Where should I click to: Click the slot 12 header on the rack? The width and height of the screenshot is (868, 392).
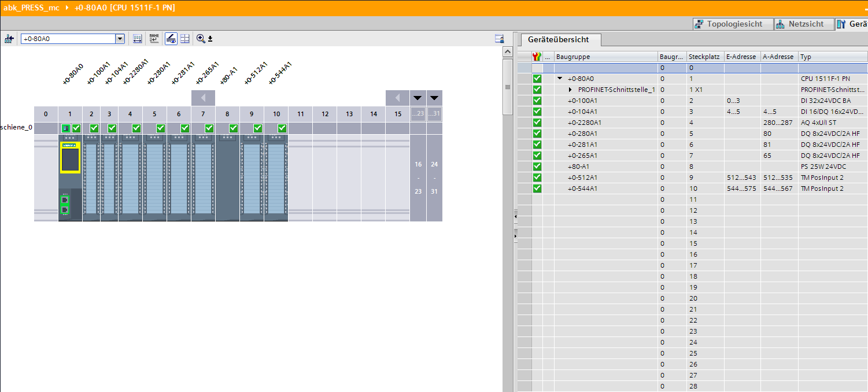[324, 114]
